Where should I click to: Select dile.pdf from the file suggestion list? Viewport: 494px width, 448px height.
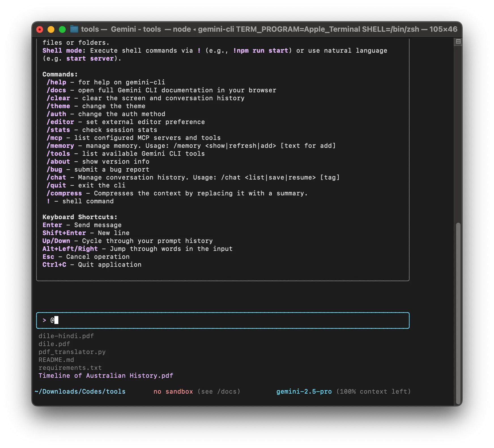[x=54, y=344]
